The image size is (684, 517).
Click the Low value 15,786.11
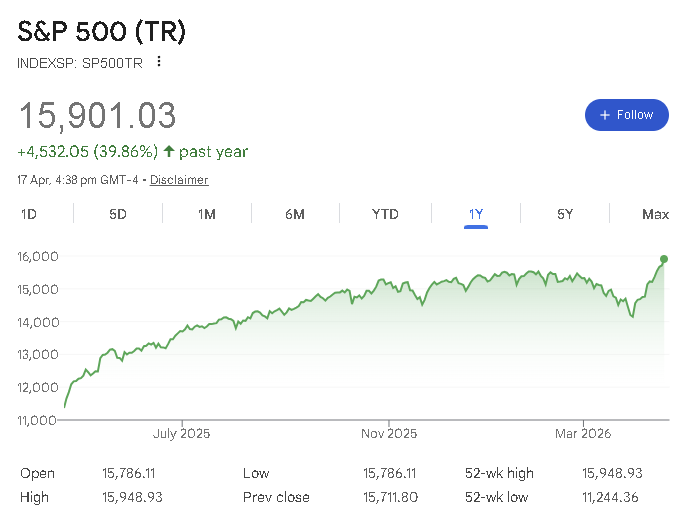[390, 473]
